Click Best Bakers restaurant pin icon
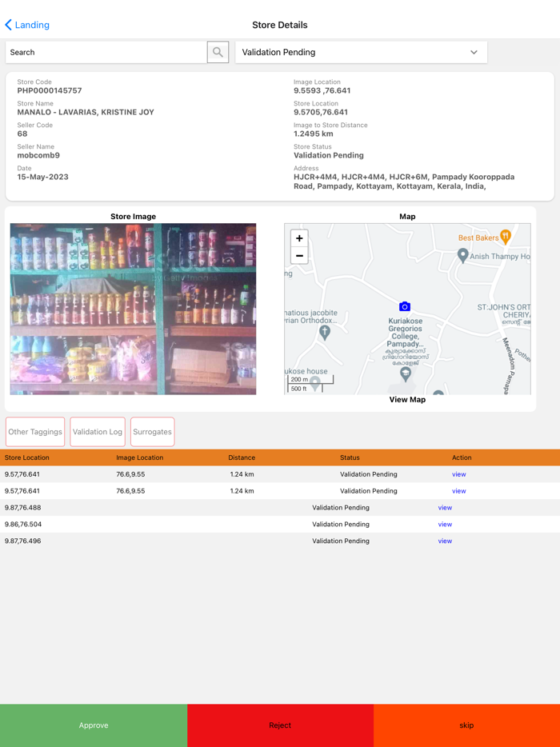560x747 pixels. tap(506, 236)
